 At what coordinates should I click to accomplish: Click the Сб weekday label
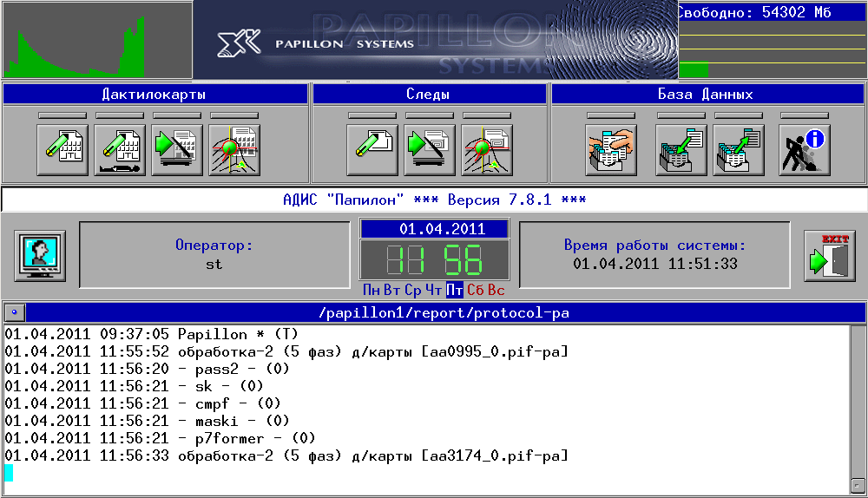click(476, 290)
